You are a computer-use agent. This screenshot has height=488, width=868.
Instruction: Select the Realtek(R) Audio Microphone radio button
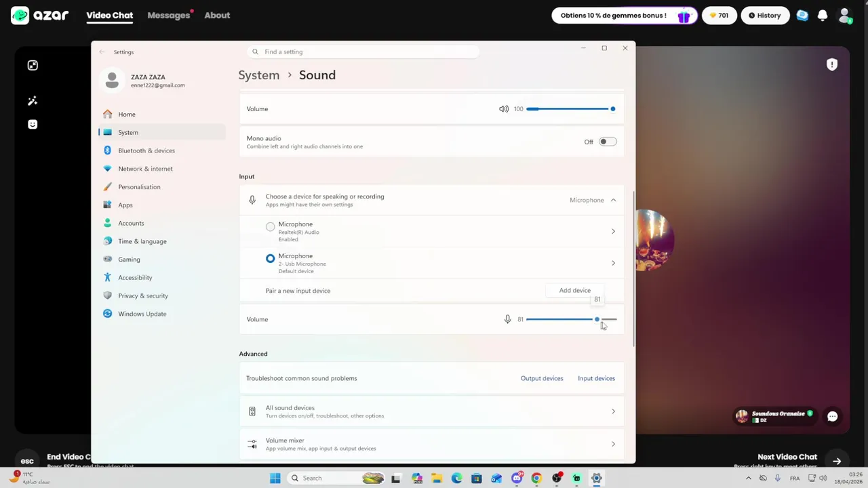pos(271,226)
